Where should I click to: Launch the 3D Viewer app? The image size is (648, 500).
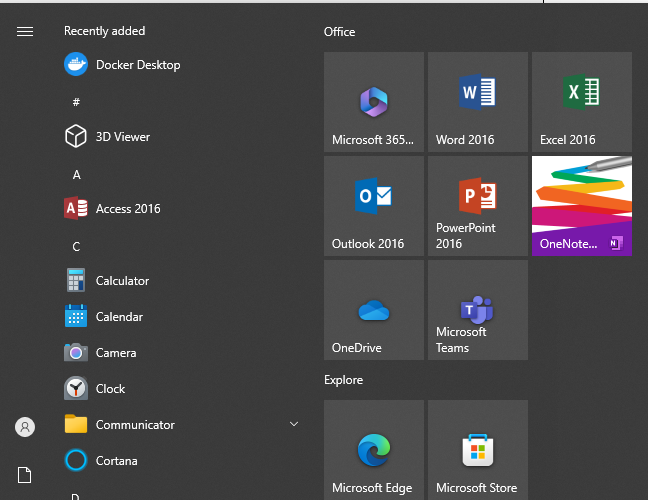point(122,137)
